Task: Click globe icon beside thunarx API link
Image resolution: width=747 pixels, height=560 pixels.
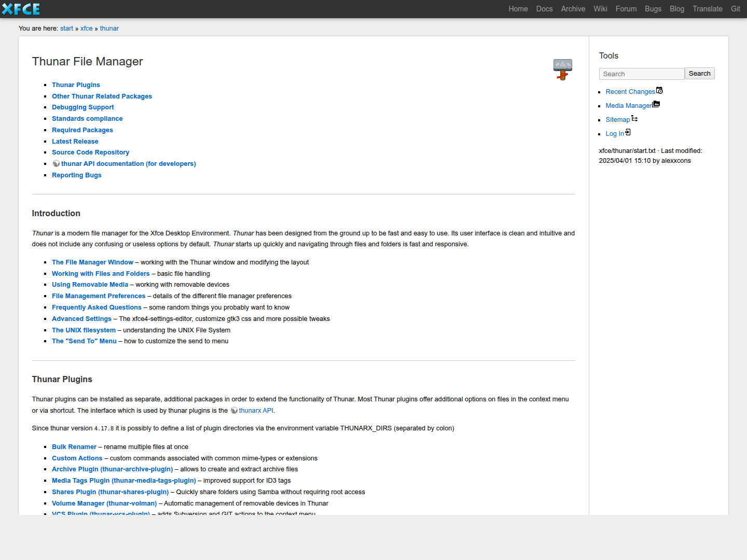Action: pos(234,411)
